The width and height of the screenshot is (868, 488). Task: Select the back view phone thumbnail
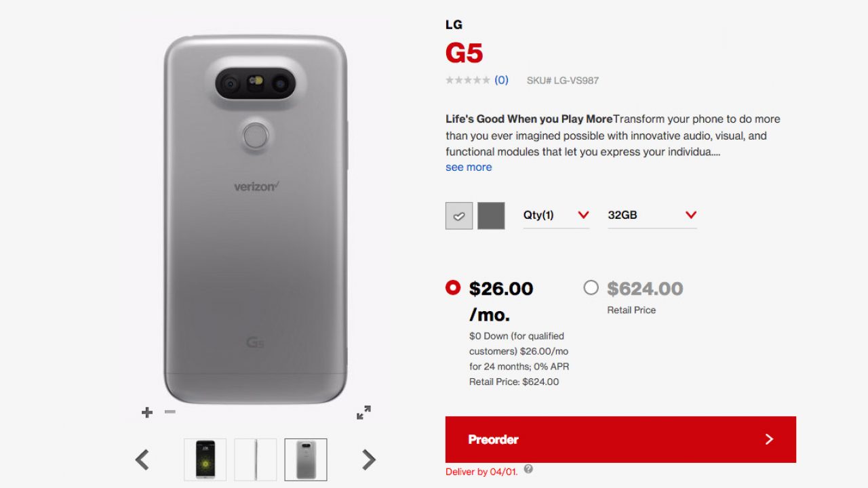pyautogui.click(x=306, y=460)
